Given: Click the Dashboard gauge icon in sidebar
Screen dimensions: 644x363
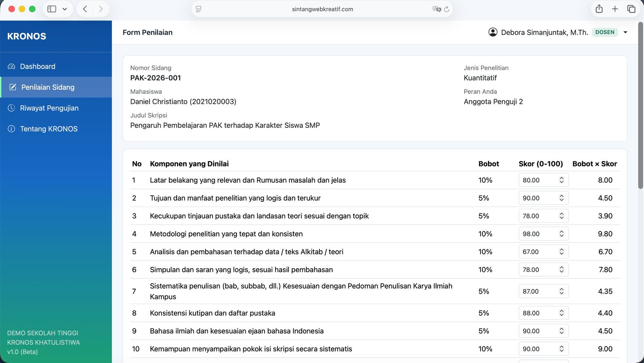Looking at the screenshot, I should [11, 66].
